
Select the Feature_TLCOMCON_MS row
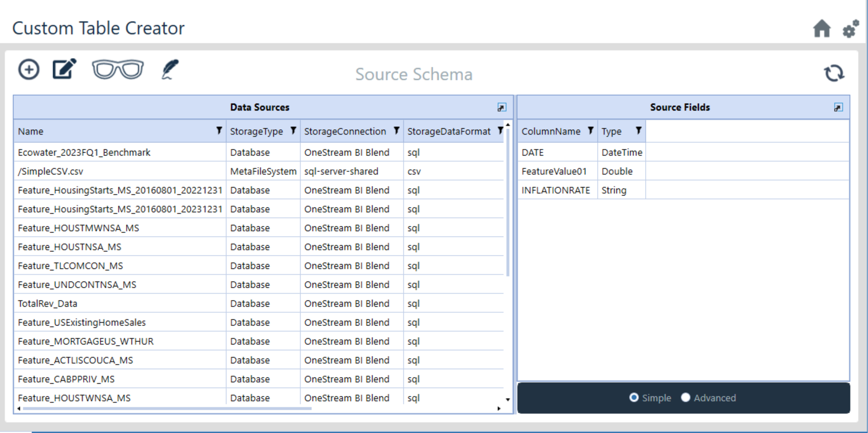pyautogui.click(x=259, y=265)
